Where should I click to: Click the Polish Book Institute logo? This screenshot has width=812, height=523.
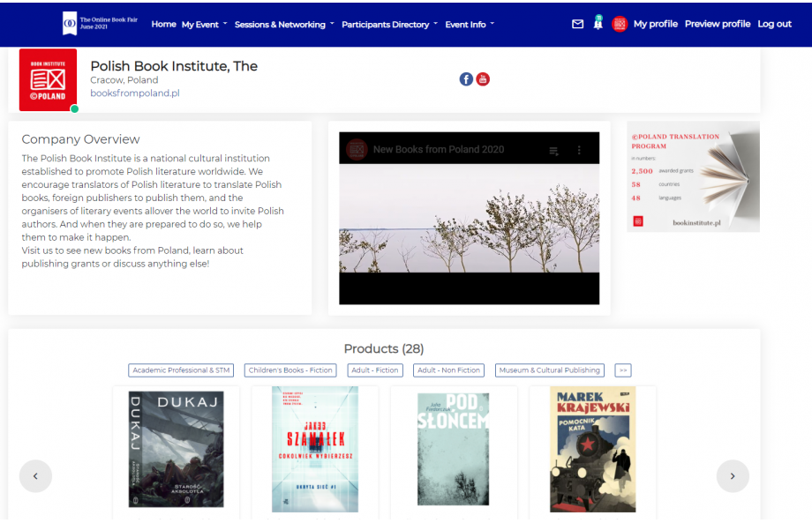[48, 80]
